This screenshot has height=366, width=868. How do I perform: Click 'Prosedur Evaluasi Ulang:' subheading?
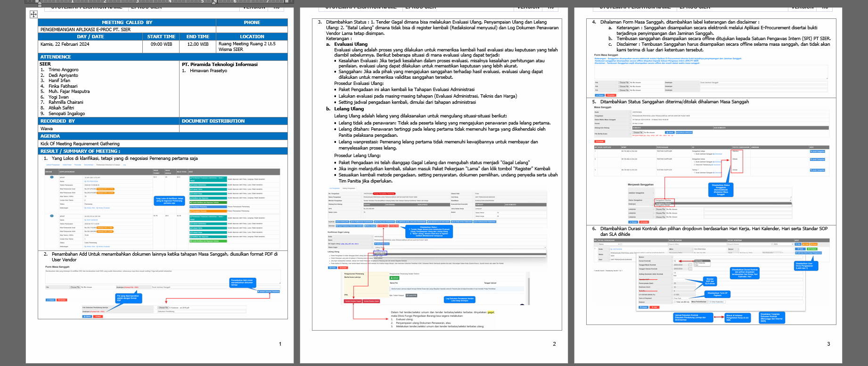click(359, 83)
